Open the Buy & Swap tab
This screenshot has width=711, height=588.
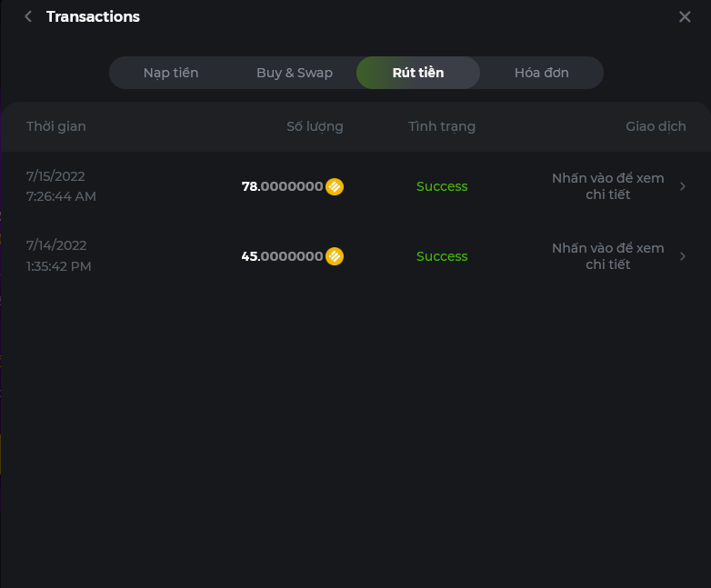click(x=295, y=73)
